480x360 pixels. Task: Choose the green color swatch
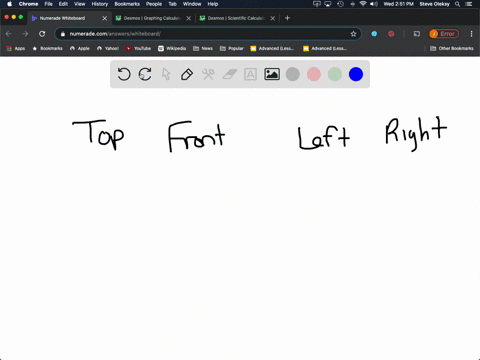[335, 74]
